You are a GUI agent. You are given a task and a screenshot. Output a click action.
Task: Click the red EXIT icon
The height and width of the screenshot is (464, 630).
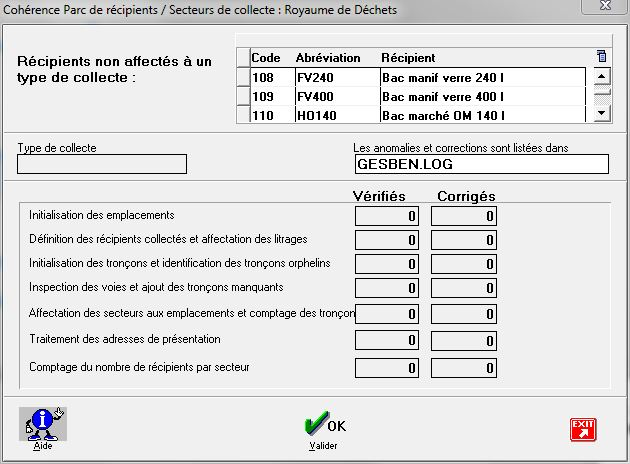point(582,429)
